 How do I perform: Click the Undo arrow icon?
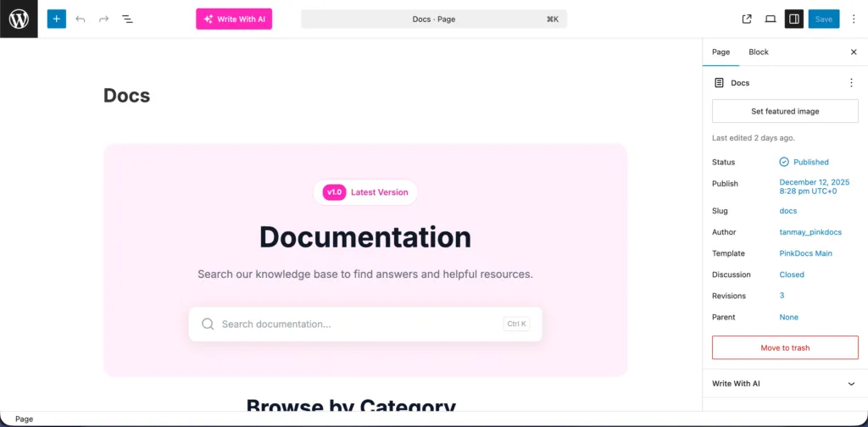coord(81,19)
